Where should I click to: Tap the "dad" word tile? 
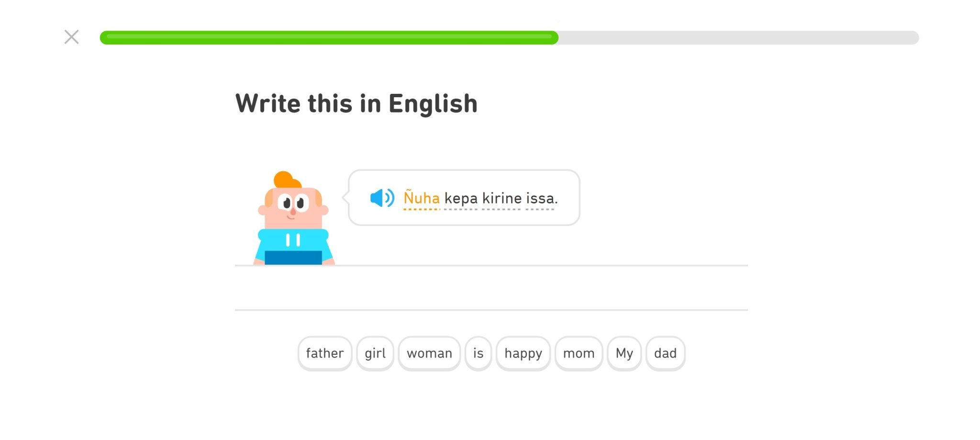tap(665, 353)
